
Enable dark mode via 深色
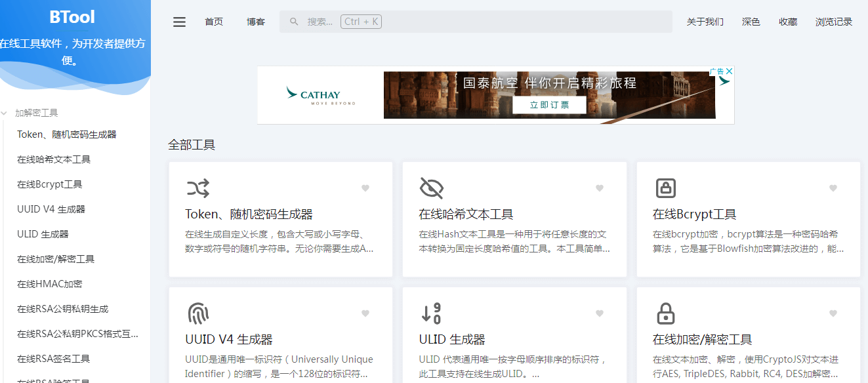[x=751, y=21]
